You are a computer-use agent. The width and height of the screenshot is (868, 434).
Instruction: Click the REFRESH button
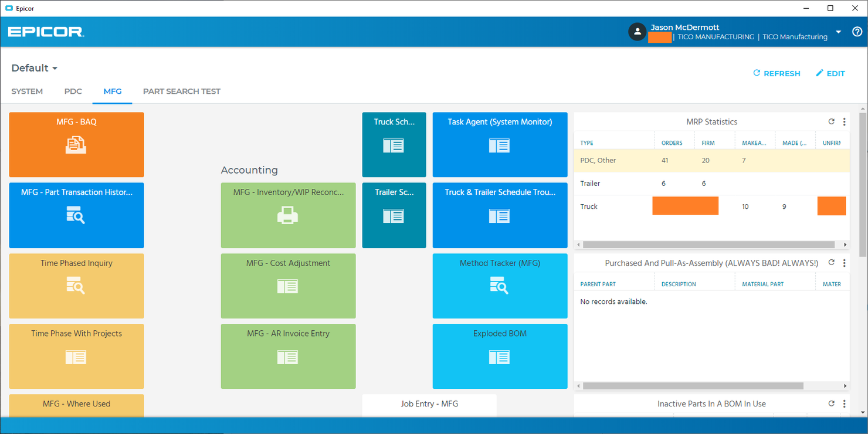(777, 73)
